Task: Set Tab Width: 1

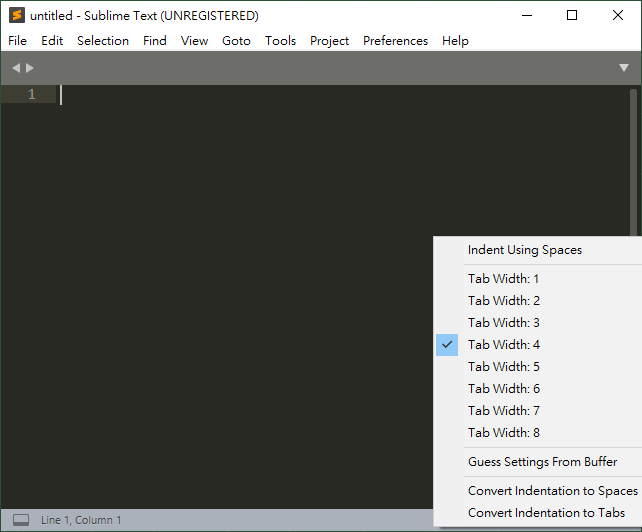Action: click(538, 278)
